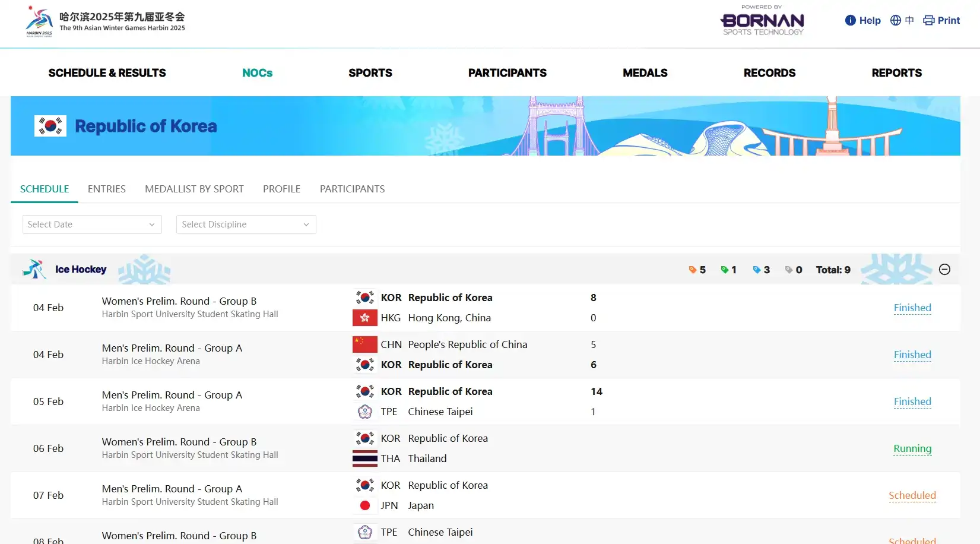Switch to the Profile tab
This screenshot has width=980, height=544.
click(281, 189)
